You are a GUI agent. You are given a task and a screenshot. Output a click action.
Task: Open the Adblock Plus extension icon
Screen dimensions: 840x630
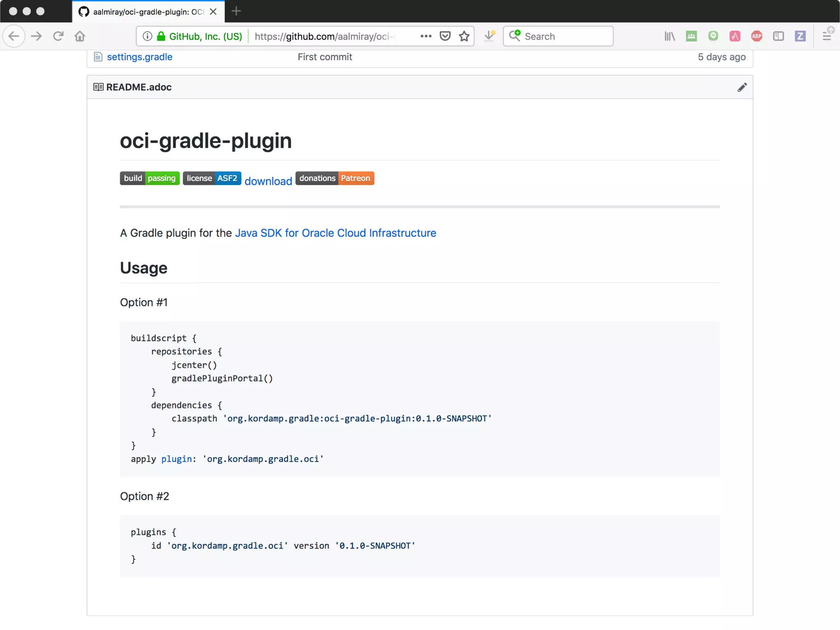tap(757, 36)
